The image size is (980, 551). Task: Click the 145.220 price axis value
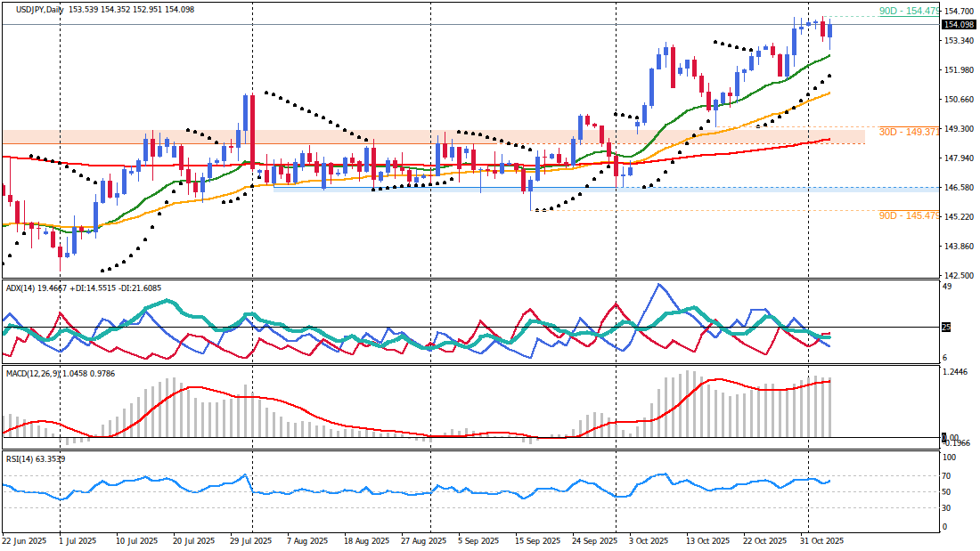click(960, 217)
